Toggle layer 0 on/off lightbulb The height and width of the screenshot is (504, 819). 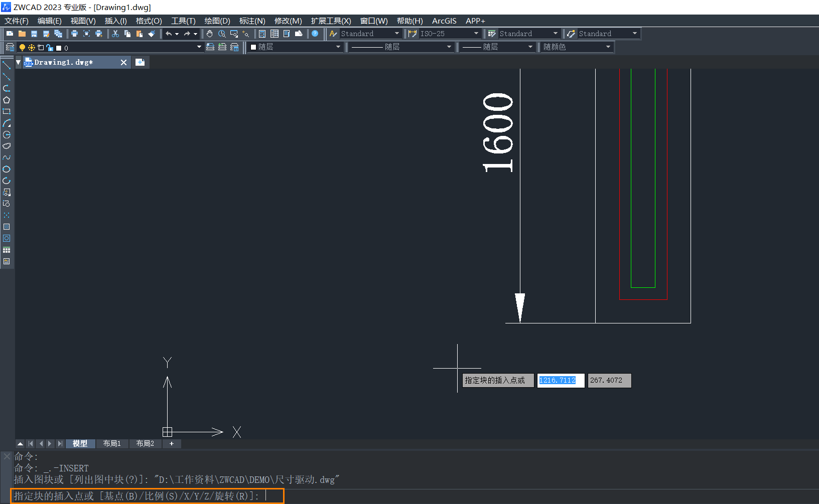[22, 48]
